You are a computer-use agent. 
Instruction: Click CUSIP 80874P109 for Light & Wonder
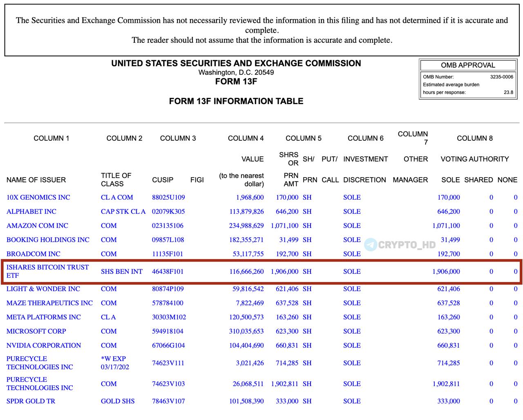click(x=168, y=289)
